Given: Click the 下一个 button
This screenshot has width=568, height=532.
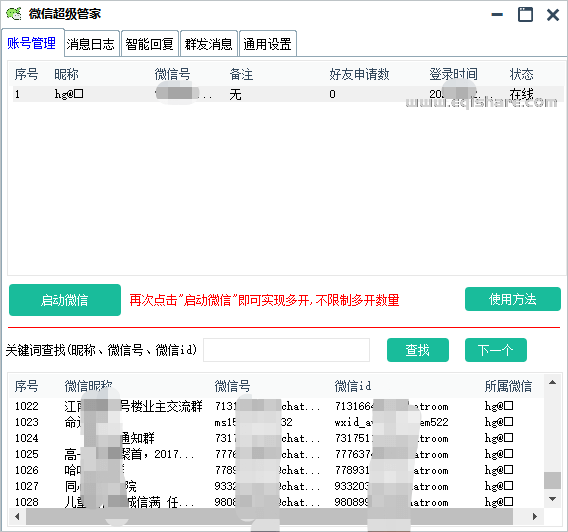Looking at the screenshot, I should [x=496, y=350].
